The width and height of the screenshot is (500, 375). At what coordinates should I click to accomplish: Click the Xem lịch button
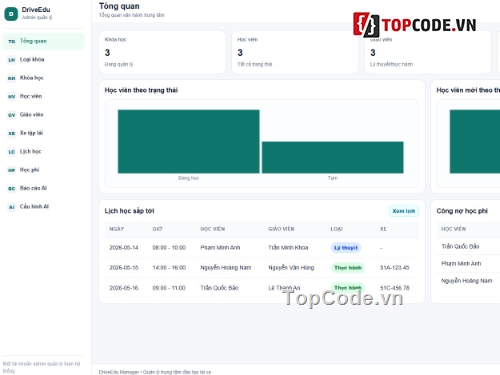(x=404, y=211)
